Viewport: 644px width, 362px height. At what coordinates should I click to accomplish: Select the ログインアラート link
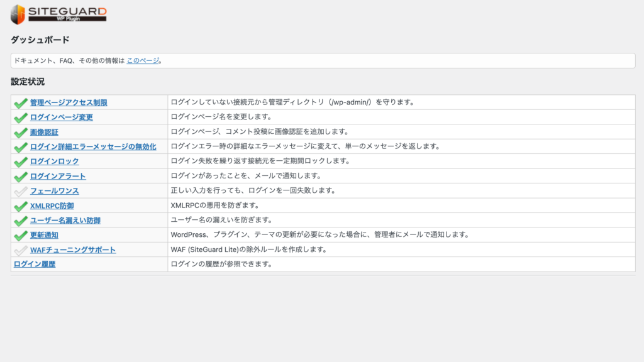tap(58, 177)
